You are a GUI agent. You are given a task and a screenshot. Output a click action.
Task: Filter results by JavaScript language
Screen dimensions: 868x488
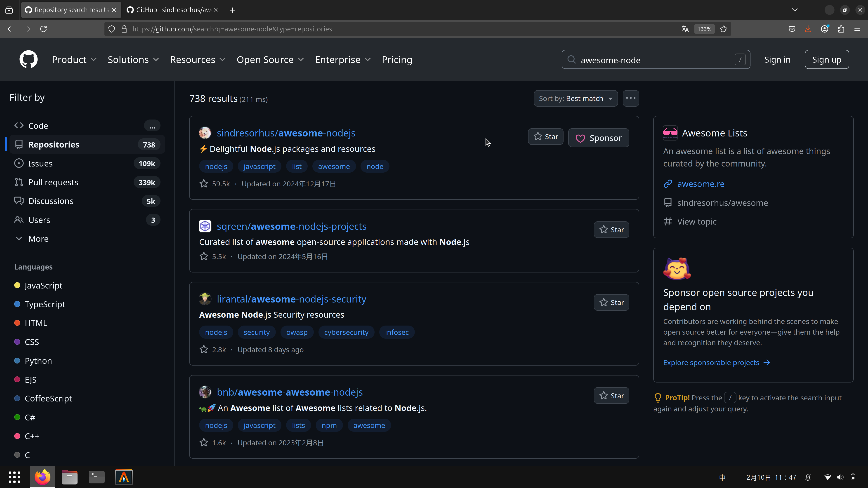(43, 286)
